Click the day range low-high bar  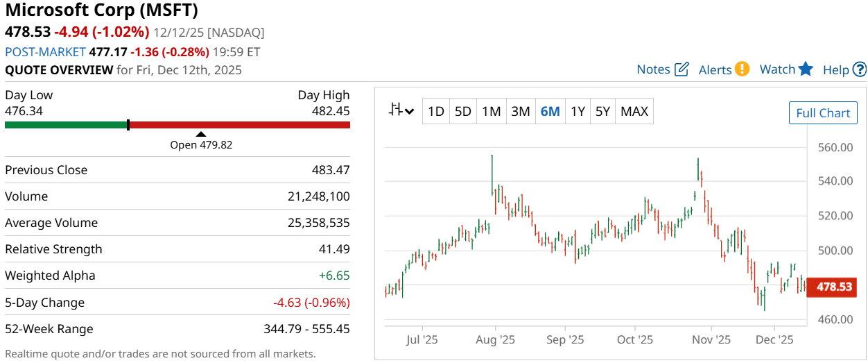(177, 125)
